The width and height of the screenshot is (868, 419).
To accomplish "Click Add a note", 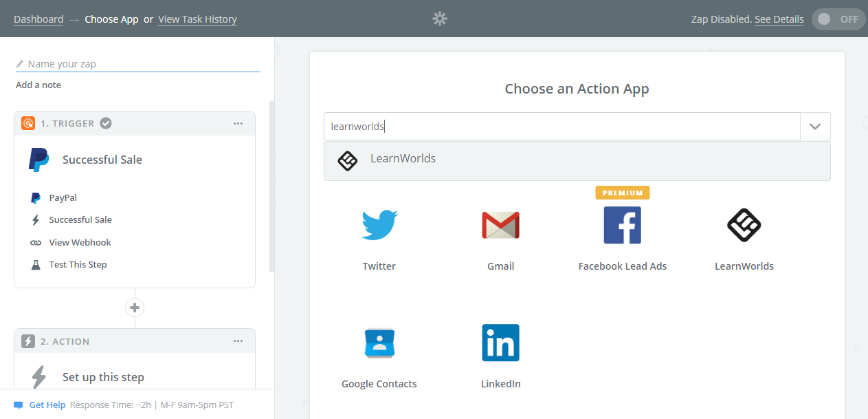I will coord(38,85).
